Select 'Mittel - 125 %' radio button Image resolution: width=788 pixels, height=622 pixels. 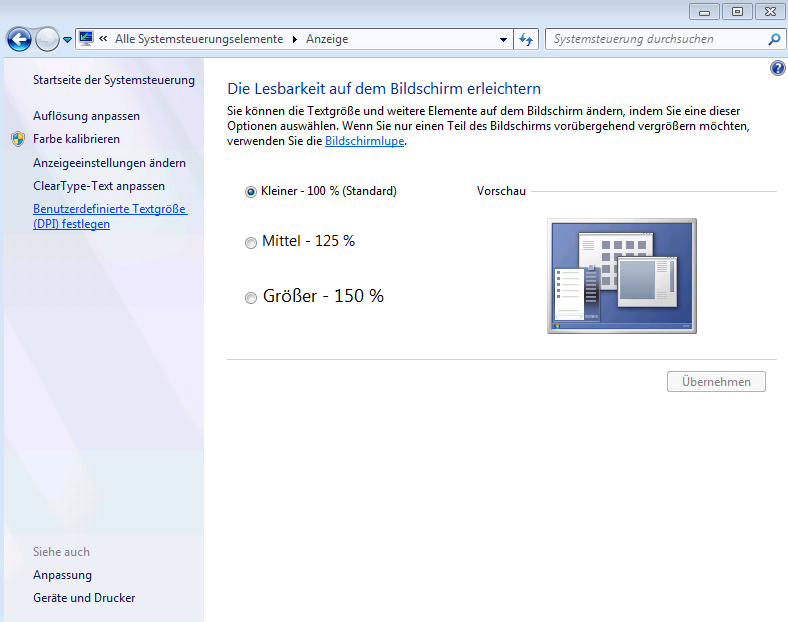point(250,243)
